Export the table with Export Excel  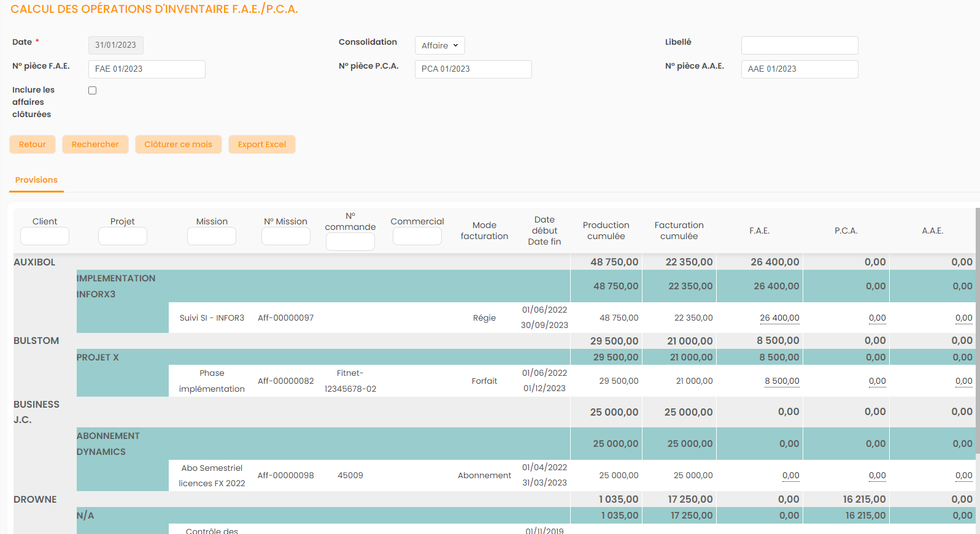point(262,145)
